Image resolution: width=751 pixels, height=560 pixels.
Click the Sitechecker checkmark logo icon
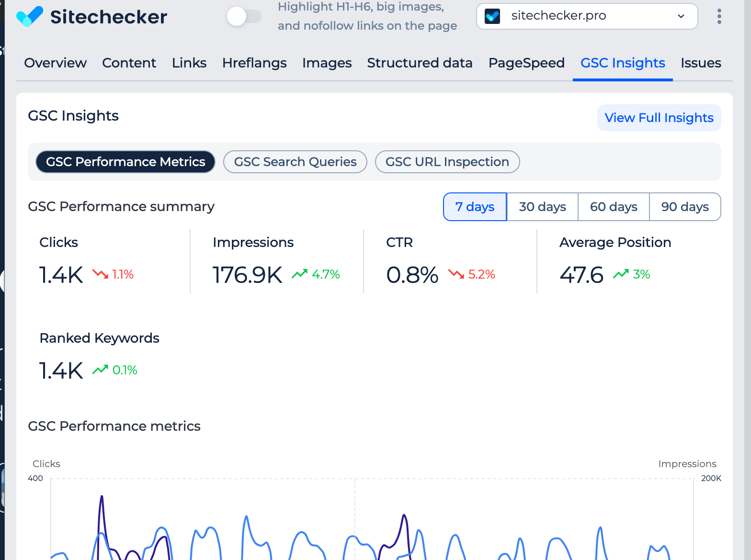29,17
